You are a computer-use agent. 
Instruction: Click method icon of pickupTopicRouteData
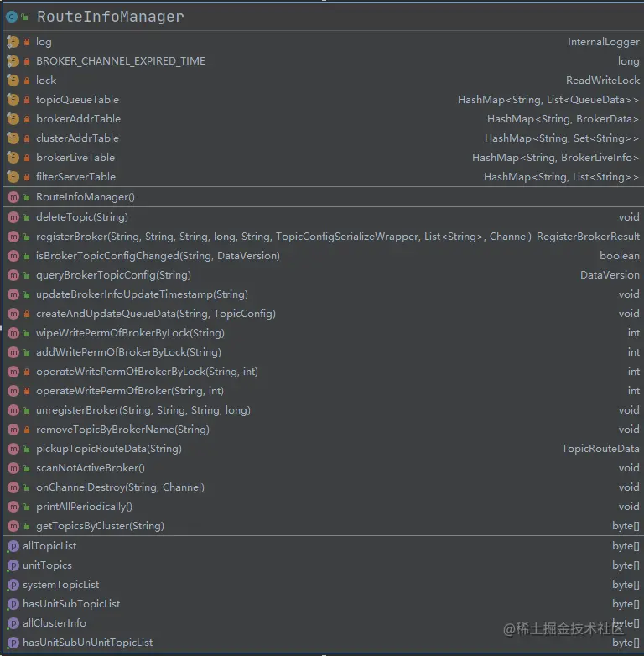(13, 449)
